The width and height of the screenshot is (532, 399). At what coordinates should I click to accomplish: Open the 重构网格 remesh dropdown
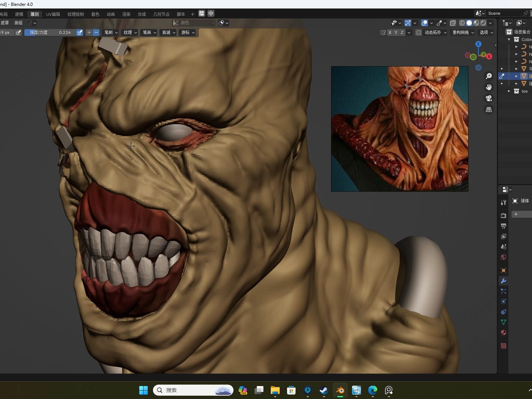coord(463,33)
